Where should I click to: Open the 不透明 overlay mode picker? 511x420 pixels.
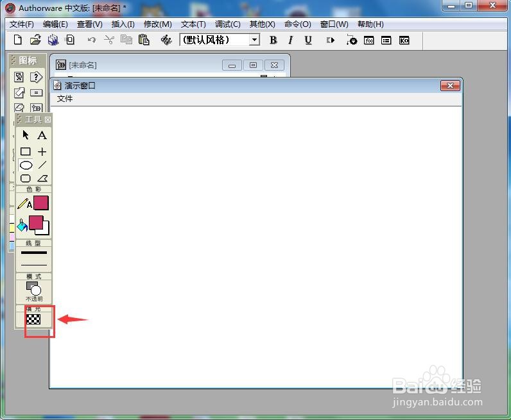coord(34,291)
